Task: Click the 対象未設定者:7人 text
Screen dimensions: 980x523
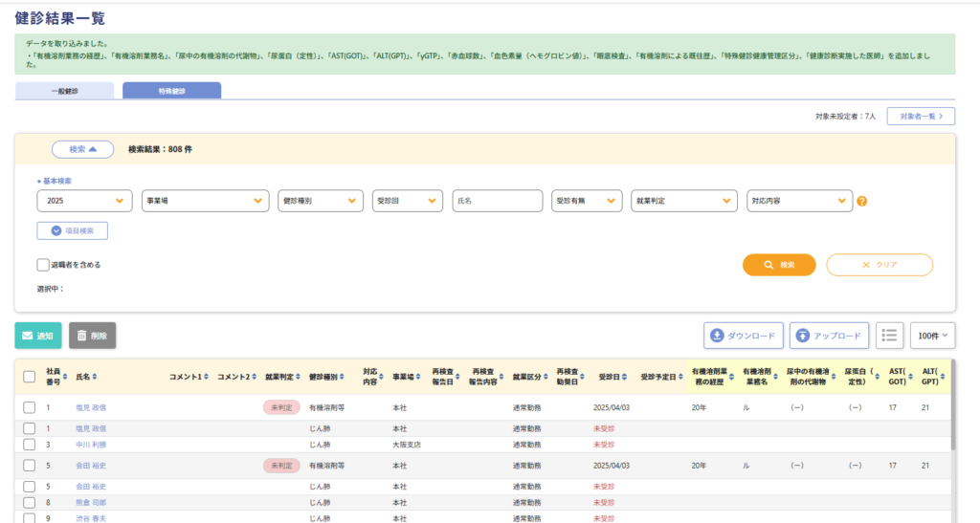Action: click(x=845, y=116)
